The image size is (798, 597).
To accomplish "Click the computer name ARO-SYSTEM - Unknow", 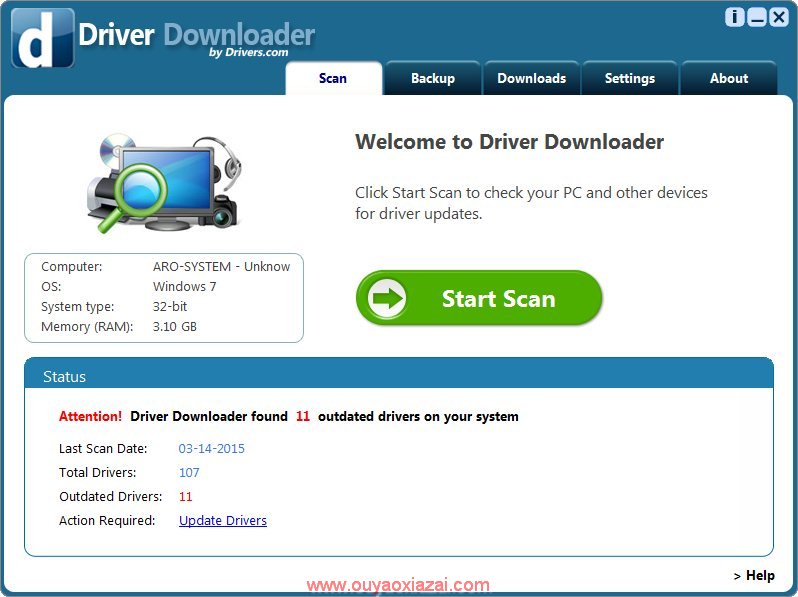I will click(x=221, y=267).
